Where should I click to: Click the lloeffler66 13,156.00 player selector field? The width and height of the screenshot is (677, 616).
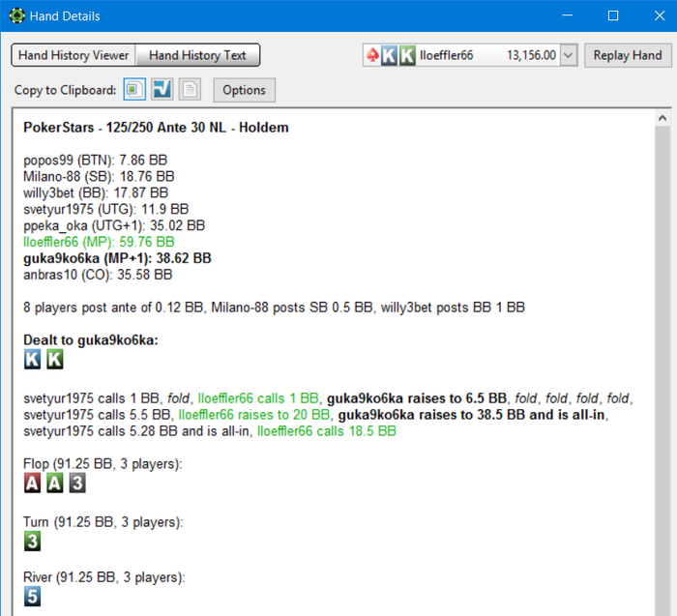[470, 55]
